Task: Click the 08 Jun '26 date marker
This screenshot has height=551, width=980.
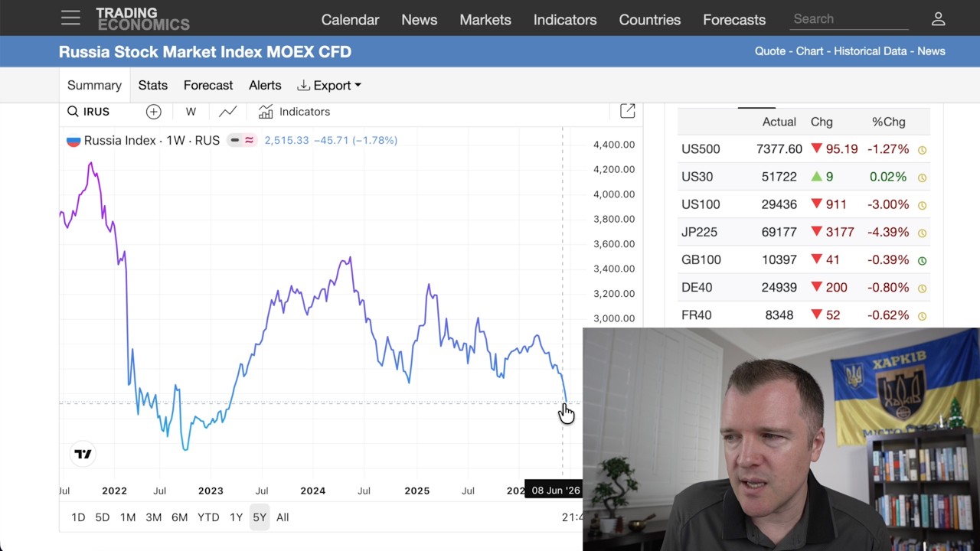Action: 556,491
